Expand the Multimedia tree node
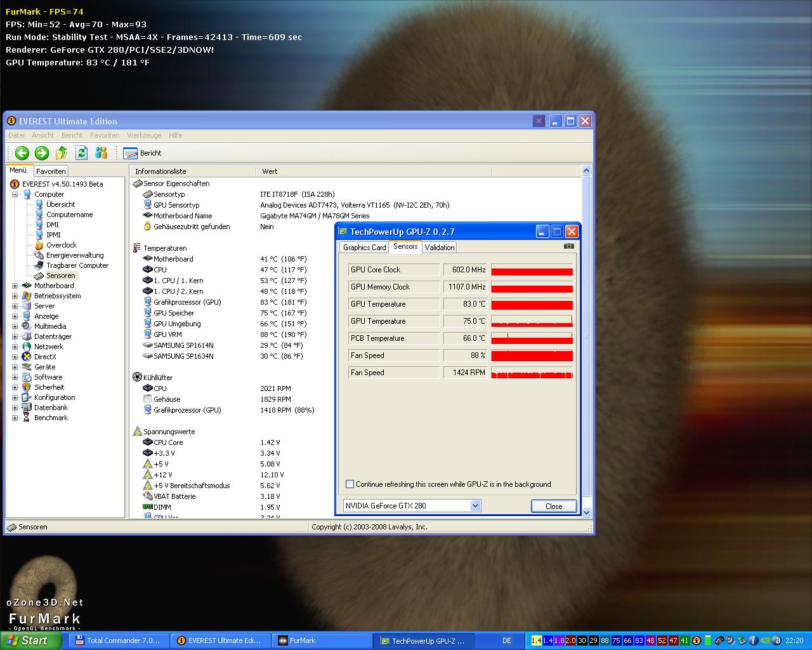812x650 pixels. (15, 326)
